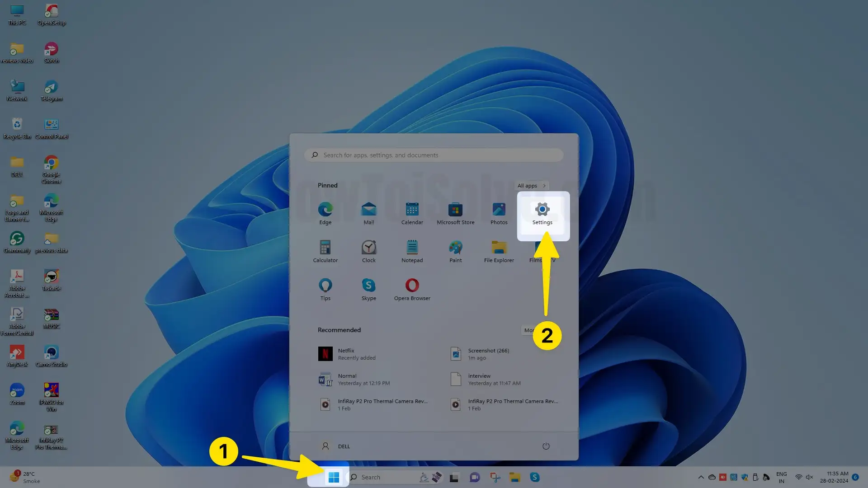Open Opera Browser from the pinned apps
The width and height of the screenshot is (868, 488).
tap(412, 290)
